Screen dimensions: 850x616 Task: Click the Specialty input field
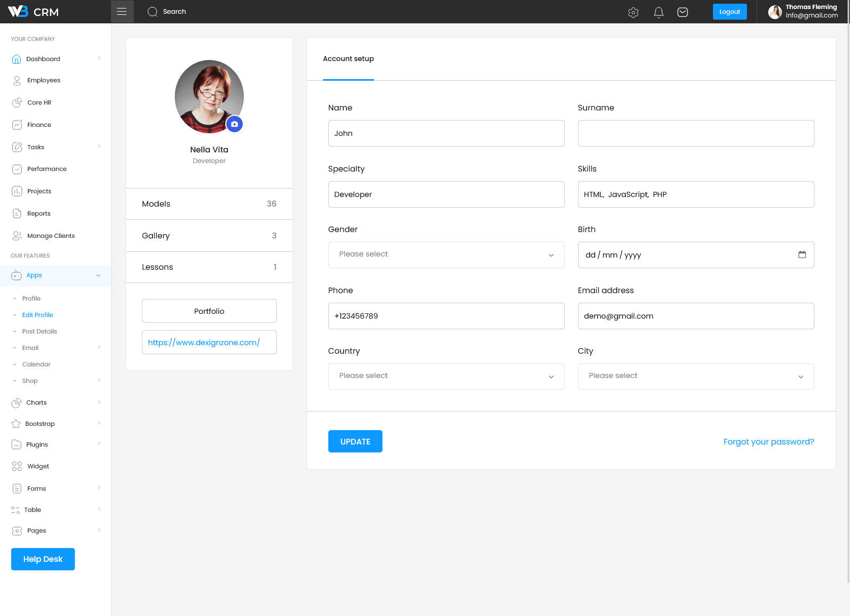point(446,194)
